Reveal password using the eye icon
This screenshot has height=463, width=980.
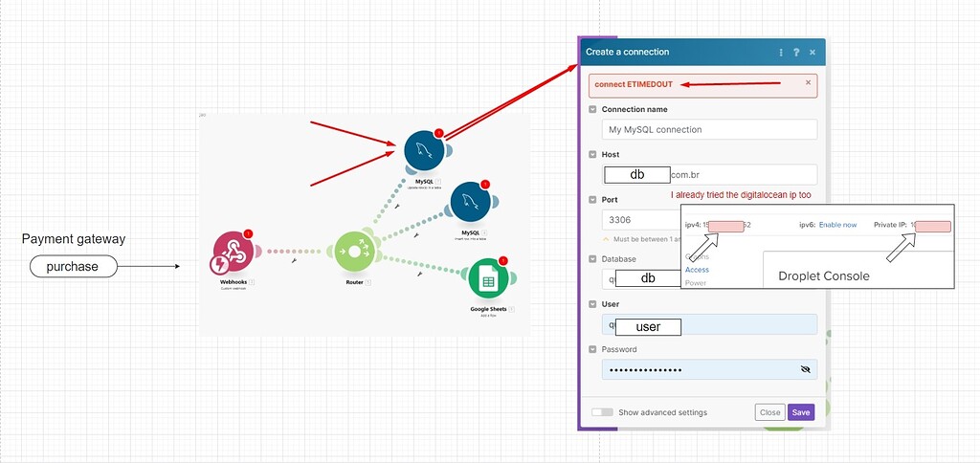[805, 369]
